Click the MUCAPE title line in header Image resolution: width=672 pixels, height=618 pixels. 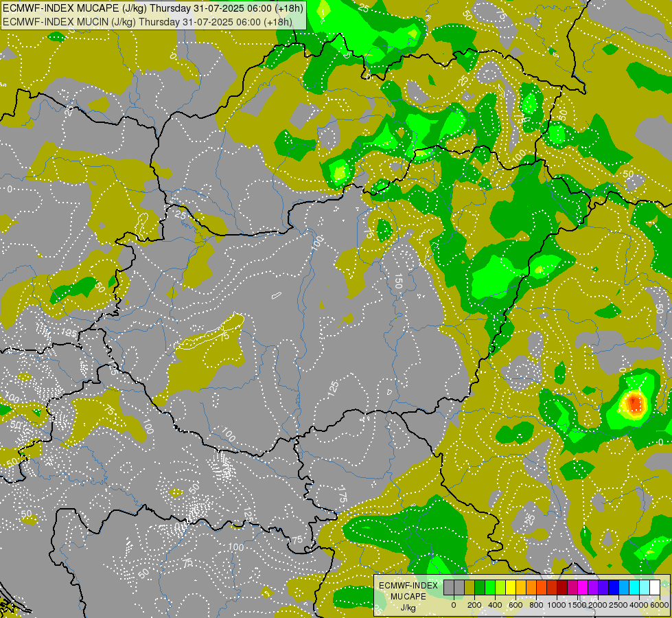pyautogui.click(x=153, y=8)
